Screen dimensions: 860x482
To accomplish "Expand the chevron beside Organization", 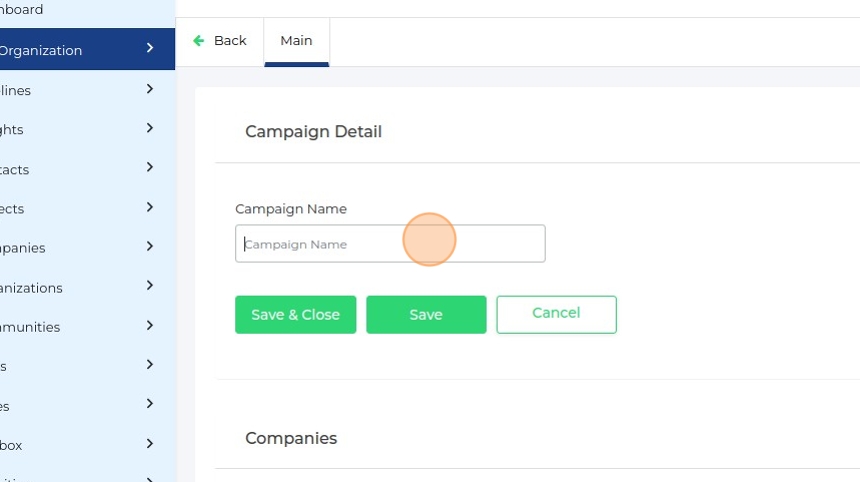I will point(150,48).
